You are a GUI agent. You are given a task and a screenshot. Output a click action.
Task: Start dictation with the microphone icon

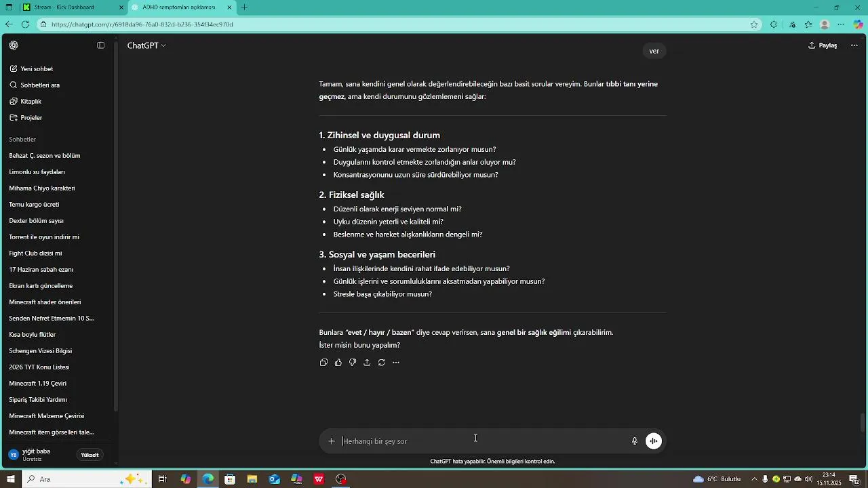click(x=635, y=441)
